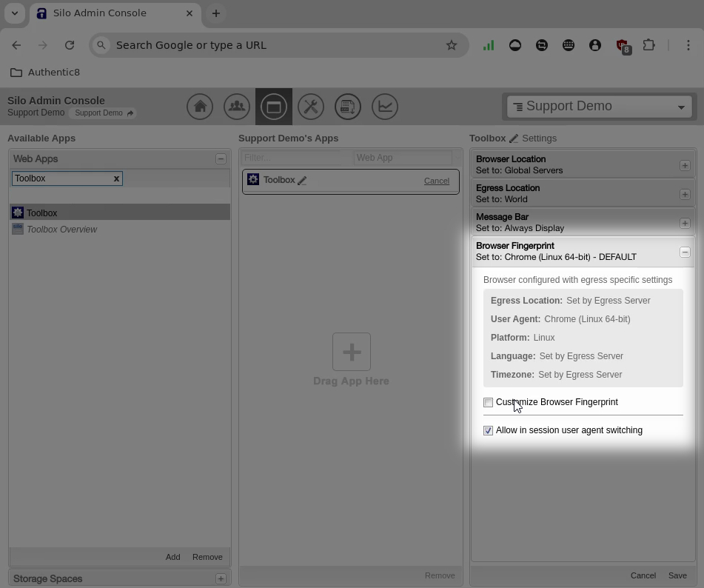
Task: Clear the Toolbox search with the x
Action: [x=116, y=178]
